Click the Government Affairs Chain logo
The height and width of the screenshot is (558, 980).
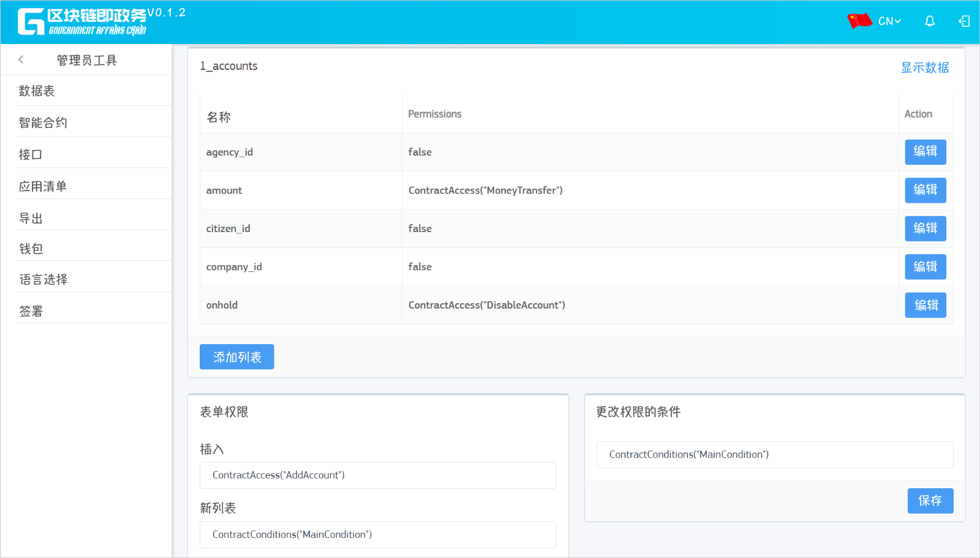pos(83,22)
